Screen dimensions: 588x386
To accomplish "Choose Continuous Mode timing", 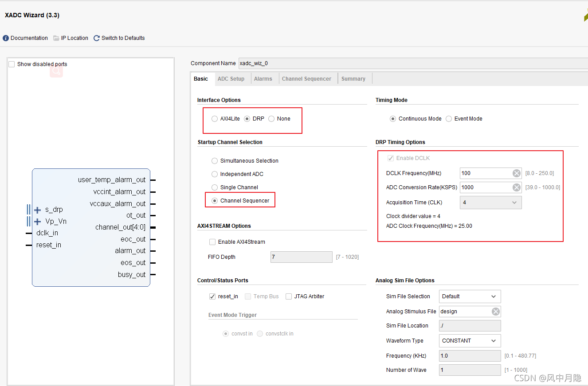I will 393,119.
